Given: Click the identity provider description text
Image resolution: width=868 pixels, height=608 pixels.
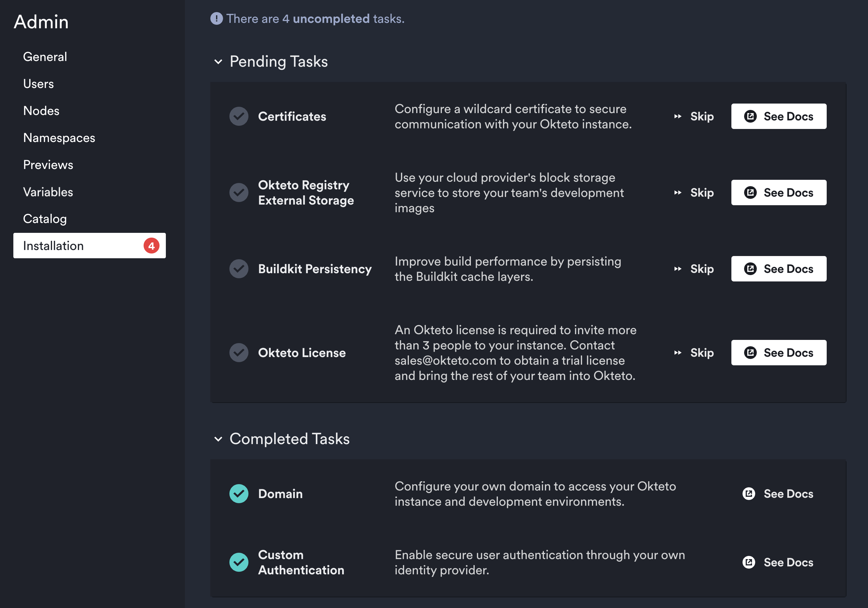Looking at the screenshot, I should [540, 562].
